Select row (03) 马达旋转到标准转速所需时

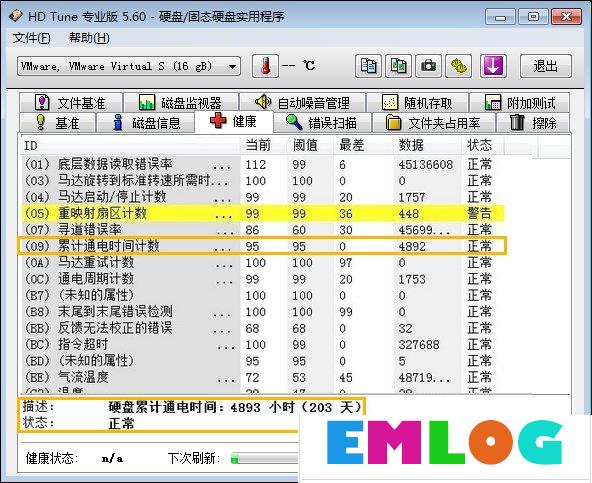(x=262, y=181)
